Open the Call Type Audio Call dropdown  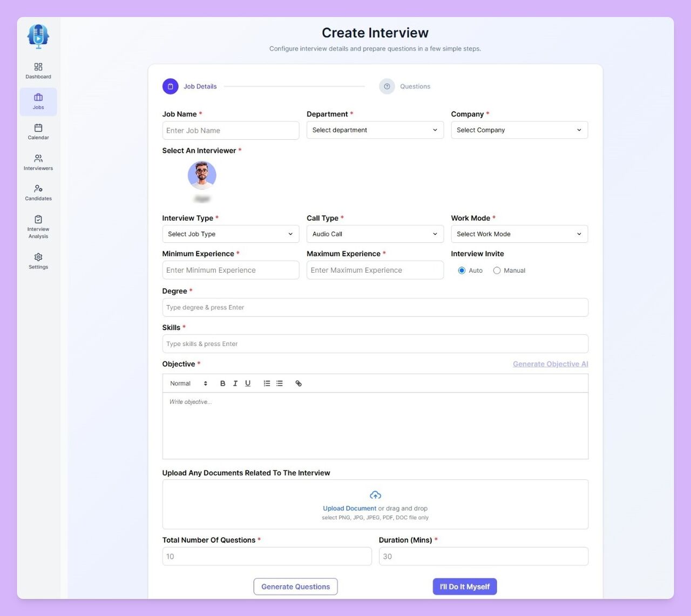375,234
